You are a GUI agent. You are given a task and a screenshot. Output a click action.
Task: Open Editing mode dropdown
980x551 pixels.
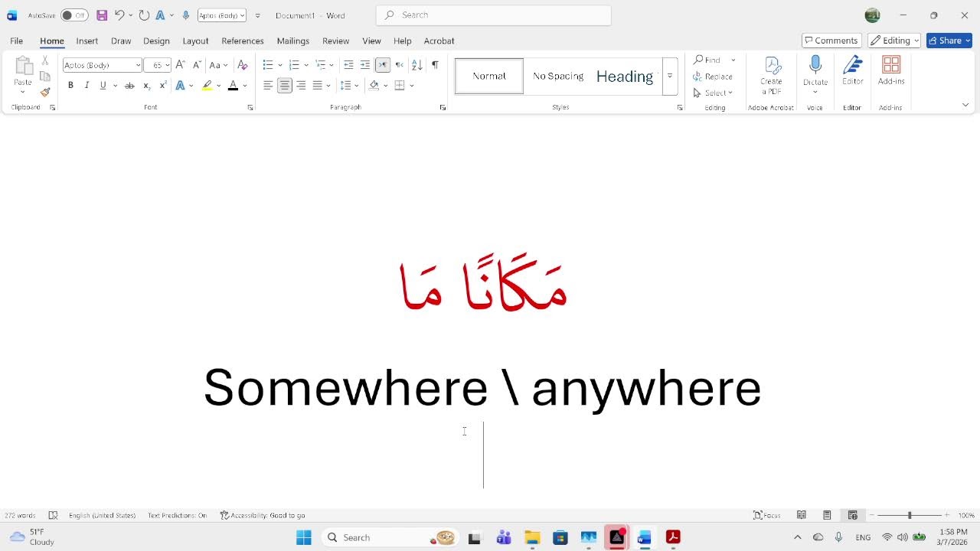click(894, 41)
